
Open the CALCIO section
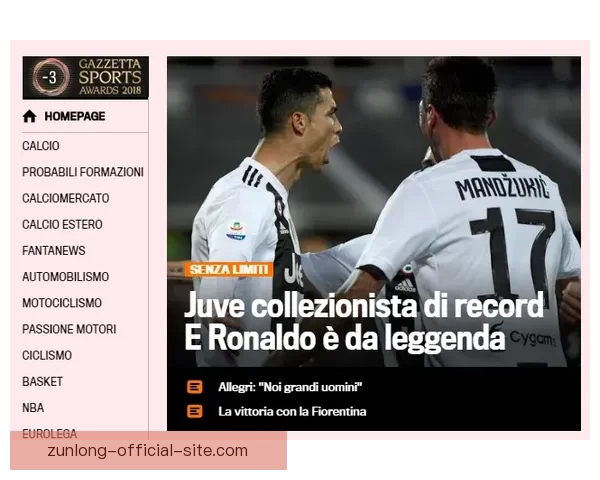[41, 146]
